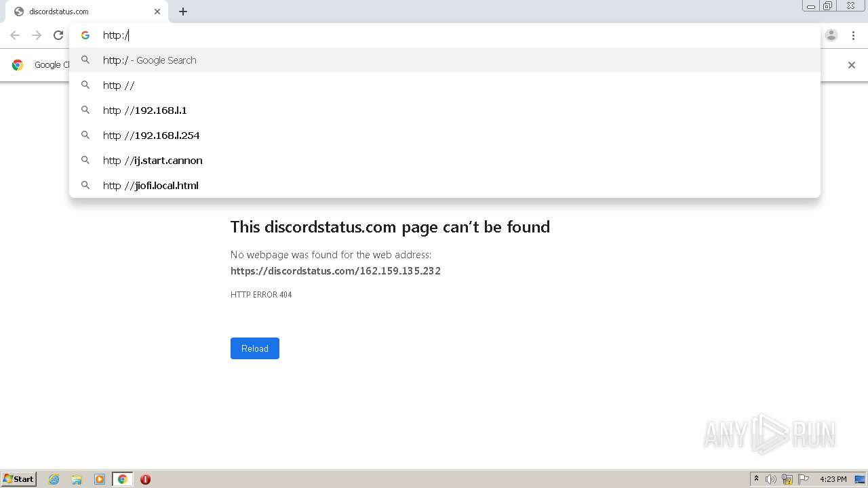Open Windows Explorer folder on taskbar

(x=77, y=479)
